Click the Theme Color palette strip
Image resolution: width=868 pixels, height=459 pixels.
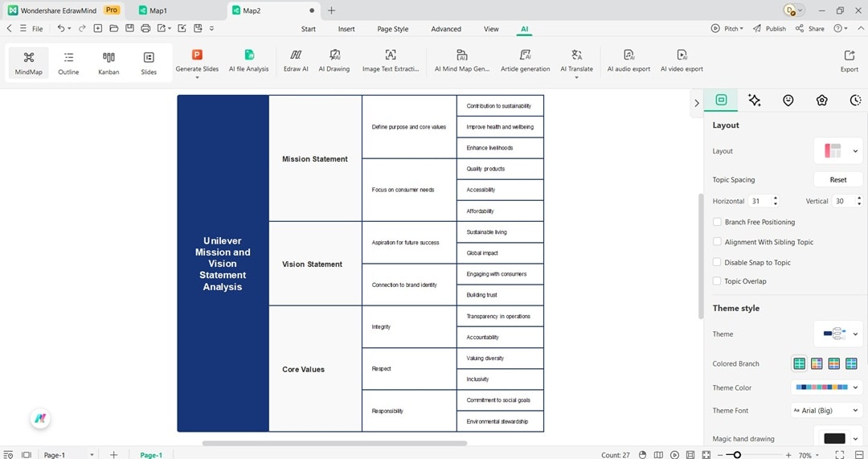(822, 387)
